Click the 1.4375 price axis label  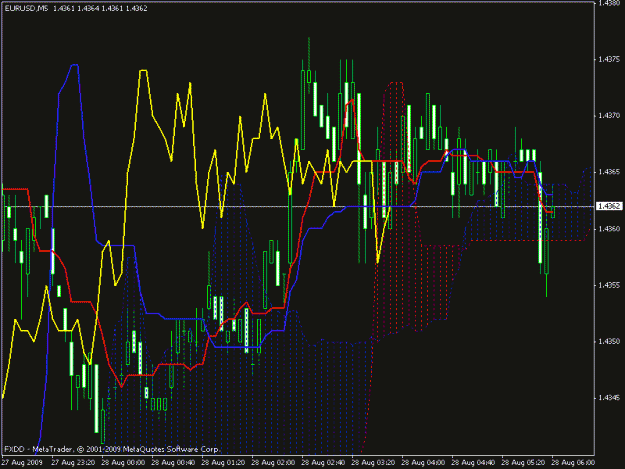pos(609,59)
